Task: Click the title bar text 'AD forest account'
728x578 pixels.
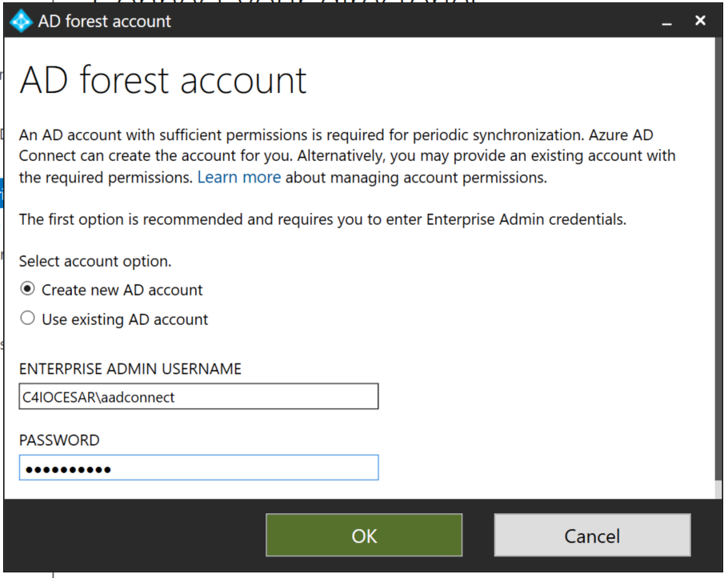Action: click(x=104, y=22)
